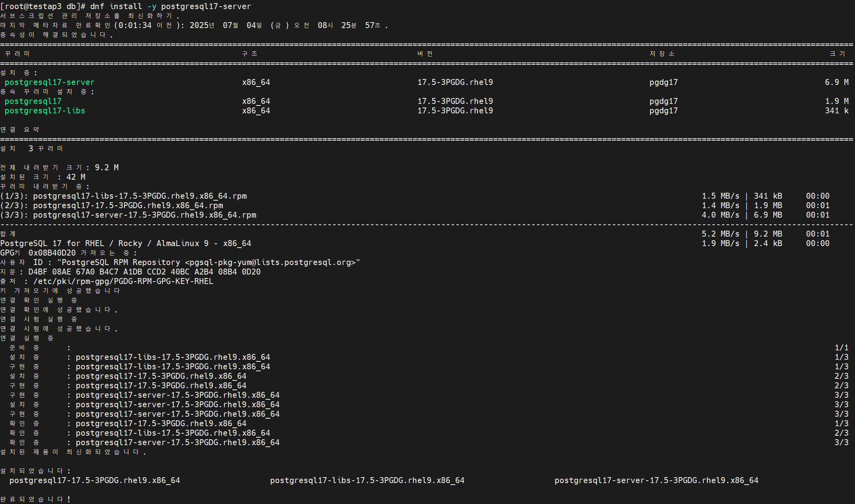The height and width of the screenshot is (504, 855).
Task: Click the 크기 column header
Action: tap(837, 54)
